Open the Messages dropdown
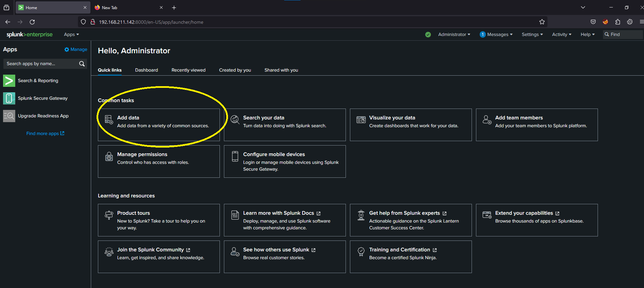This screenshot has width=644, height=288. (500, 35)
